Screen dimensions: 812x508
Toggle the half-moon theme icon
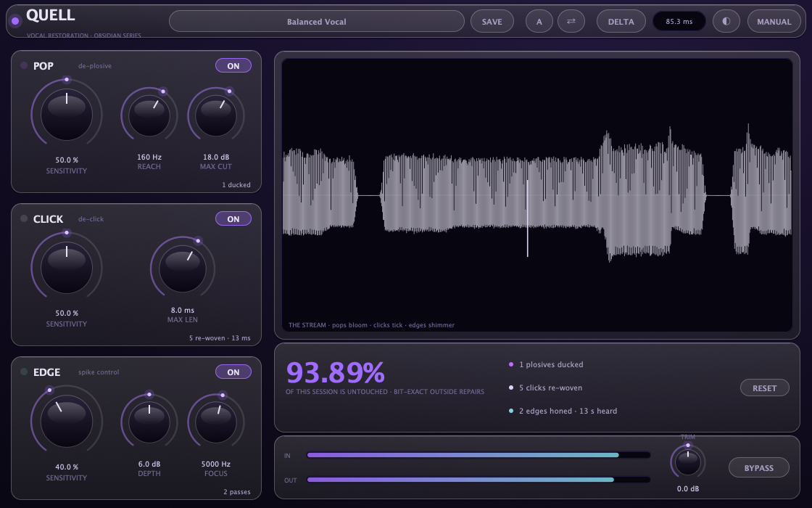(x=726, y=21)
